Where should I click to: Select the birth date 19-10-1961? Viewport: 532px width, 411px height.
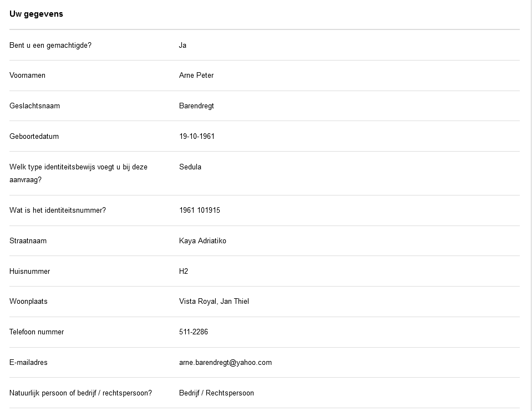[197, 136]
